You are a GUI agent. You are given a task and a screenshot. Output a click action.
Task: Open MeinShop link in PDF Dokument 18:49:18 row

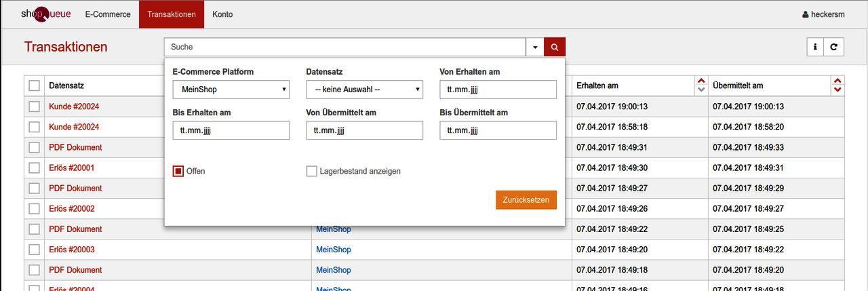tap(334, 270)
